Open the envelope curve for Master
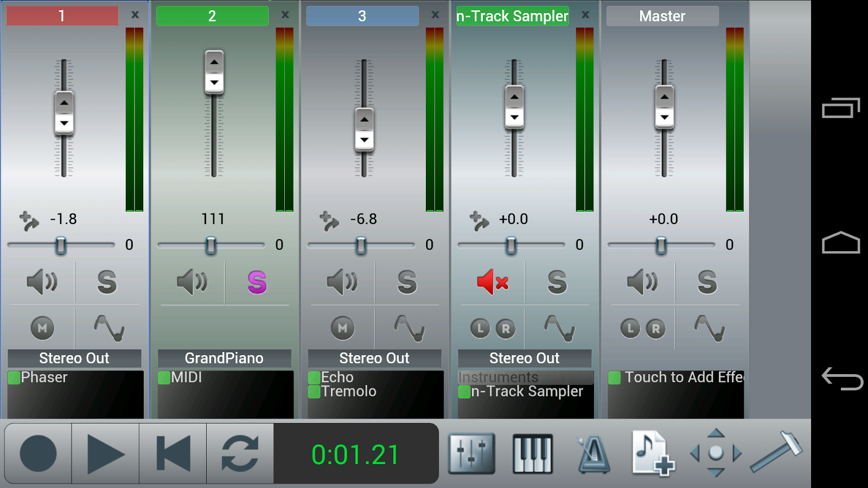 [x=710, y=328]
